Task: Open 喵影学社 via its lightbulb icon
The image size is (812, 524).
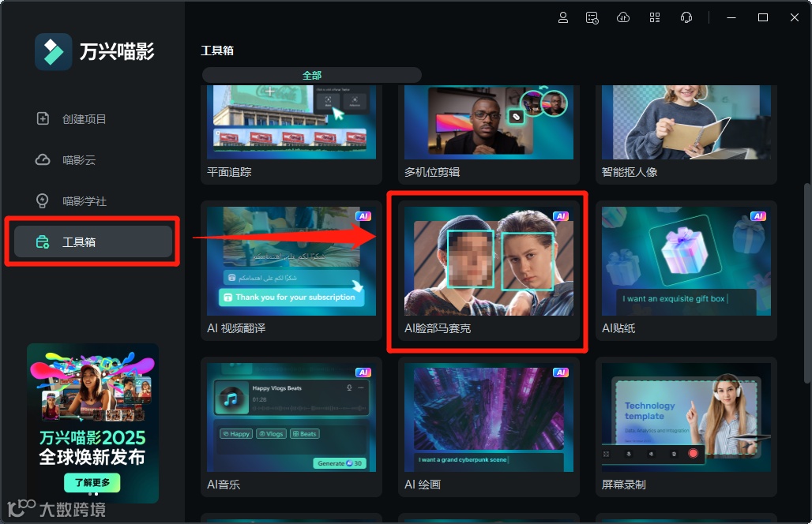Action: (43, 200)
